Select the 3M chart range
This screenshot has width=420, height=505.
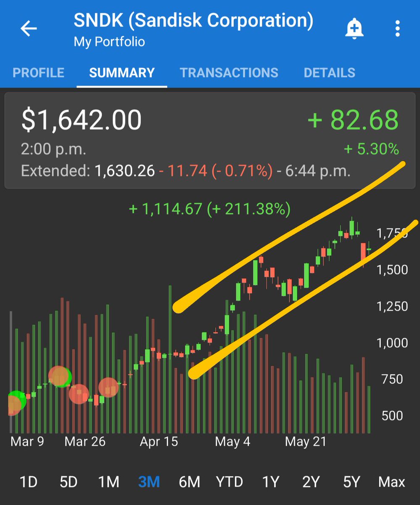[x=149, y=482]
